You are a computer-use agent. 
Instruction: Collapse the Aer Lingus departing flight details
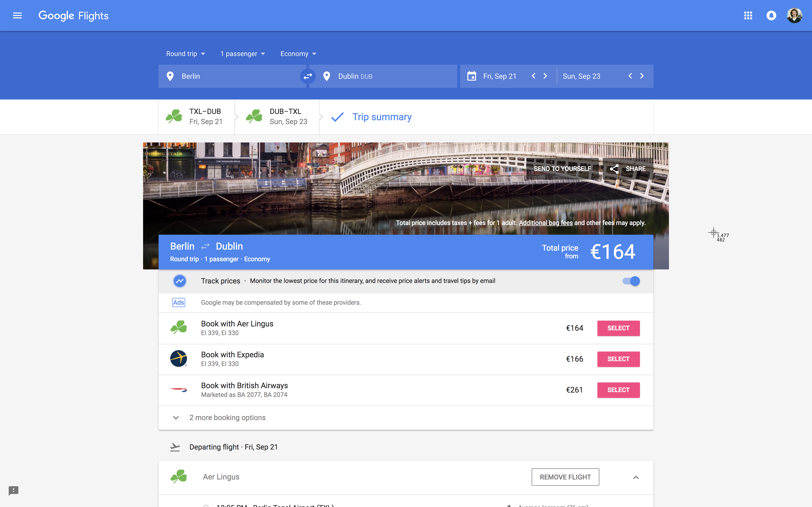click(x=636, y=477)
